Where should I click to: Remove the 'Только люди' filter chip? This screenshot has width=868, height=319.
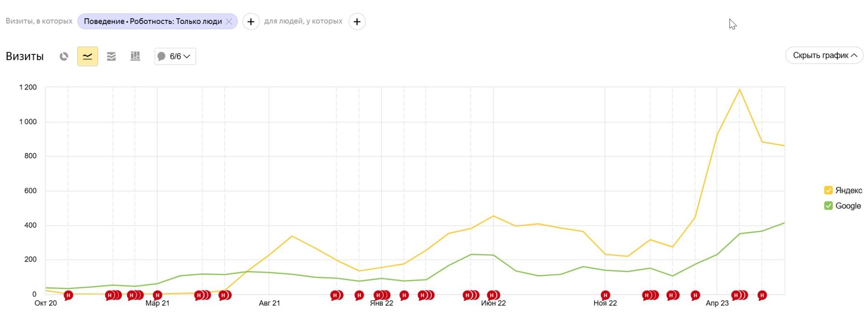(x=229, y=21)
